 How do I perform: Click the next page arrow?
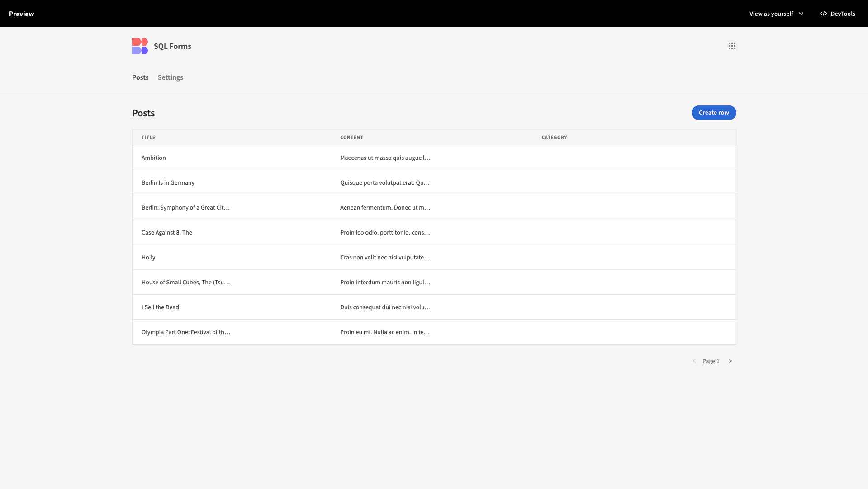(x=730, y=361)
